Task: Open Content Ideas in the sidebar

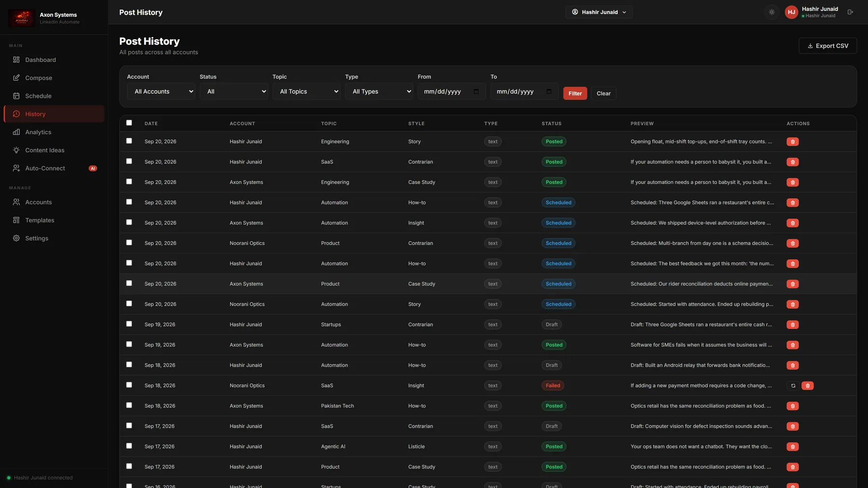Action: pos(54,150)
